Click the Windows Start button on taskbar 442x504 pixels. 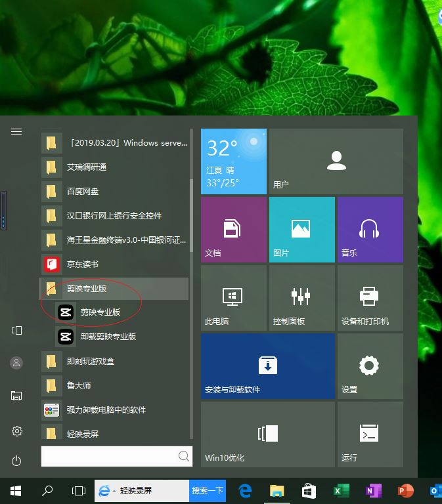pyautogui.click(x=16, y=491)
